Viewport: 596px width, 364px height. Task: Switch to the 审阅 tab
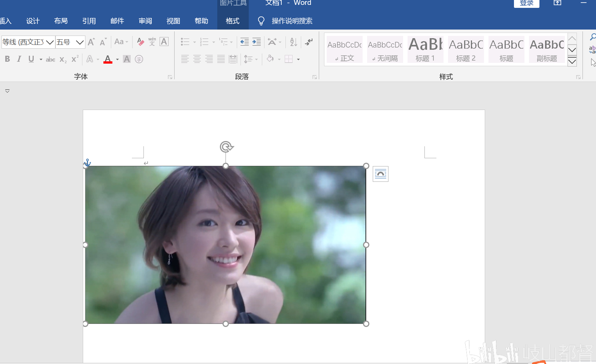[x=145, y=21]
